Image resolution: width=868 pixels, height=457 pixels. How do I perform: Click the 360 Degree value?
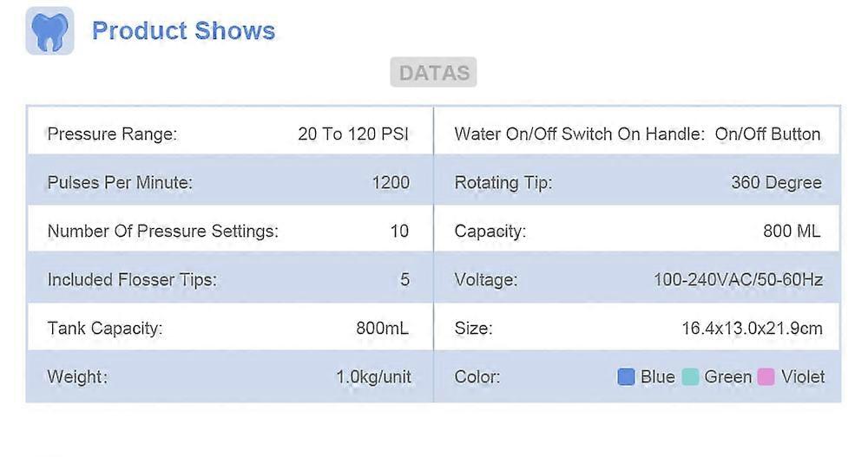[776, 183]
